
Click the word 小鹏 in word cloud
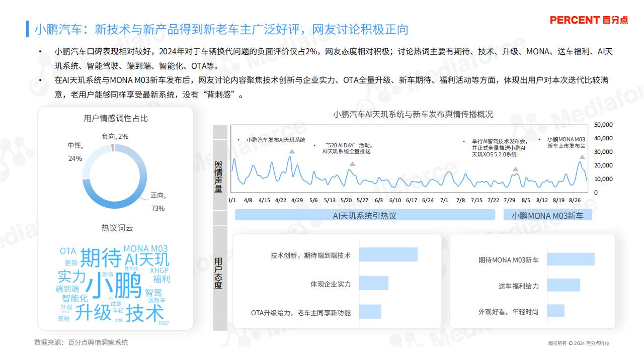[x=114, y=286]
